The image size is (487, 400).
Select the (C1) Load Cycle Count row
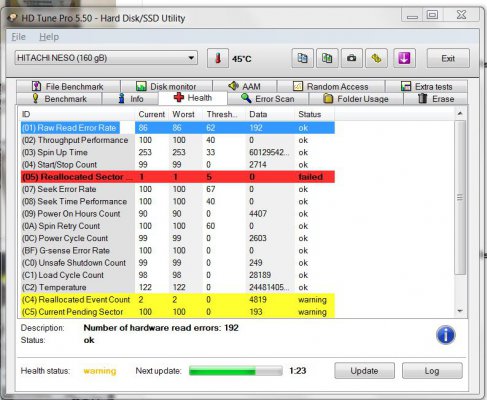[178, 275]
